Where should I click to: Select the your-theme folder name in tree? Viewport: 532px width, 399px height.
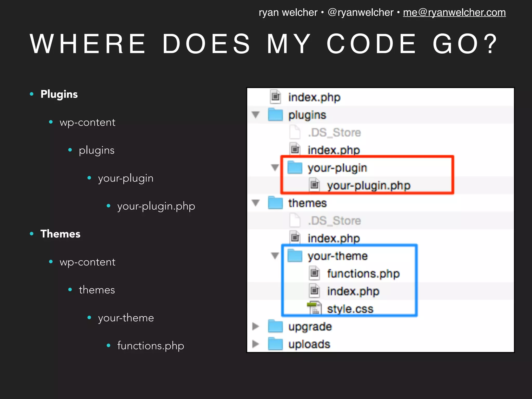click(338, 256)
